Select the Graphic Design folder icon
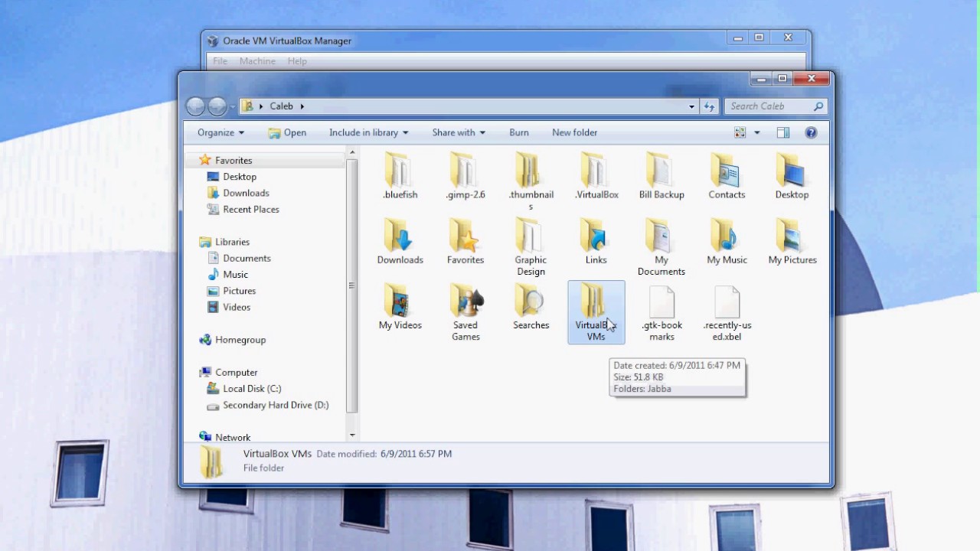This screenshot has height=551, width=980. 530,234
